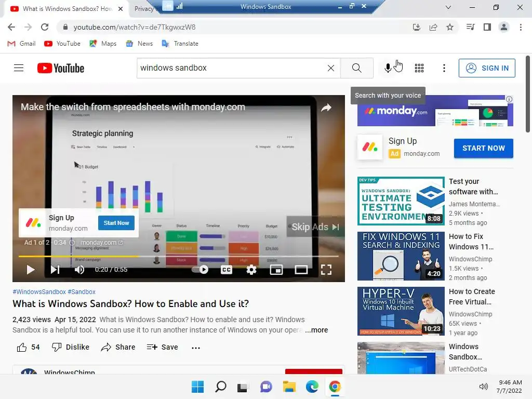The width and height of the screenshot is (532, 399).
Task: Skip to the next video in the player
Action: [55, 270]
